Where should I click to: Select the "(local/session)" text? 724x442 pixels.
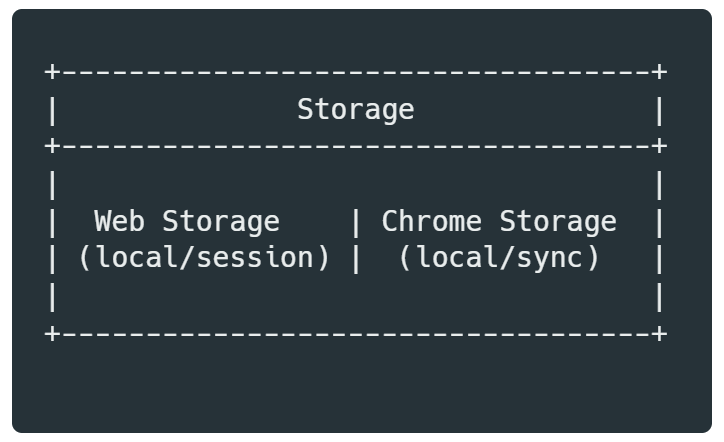coord(204,258)
